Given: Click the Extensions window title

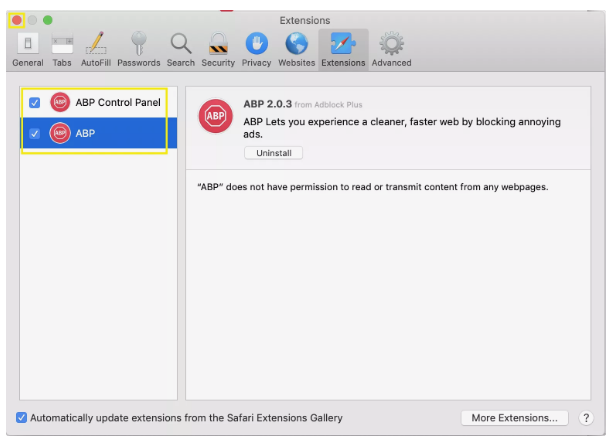Looking at the screenshot, I should pos(305,20).
